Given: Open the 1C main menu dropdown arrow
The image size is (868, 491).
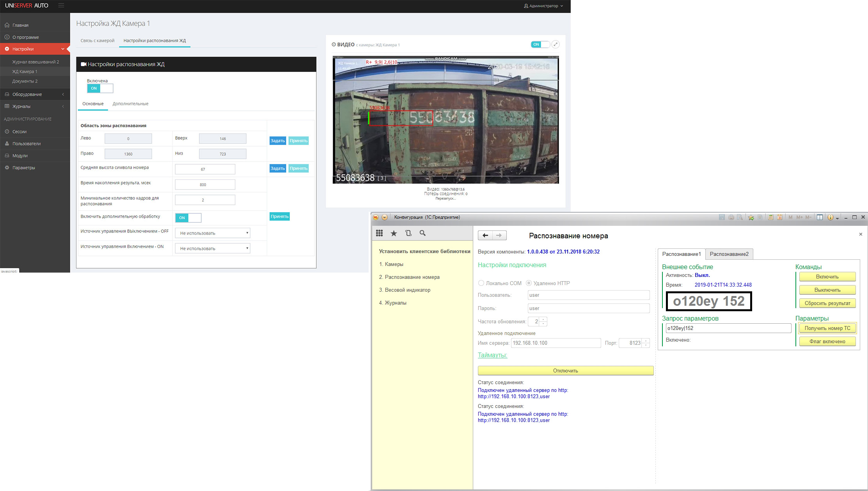Looking at the screenshot, I should (x=385, y=217).
